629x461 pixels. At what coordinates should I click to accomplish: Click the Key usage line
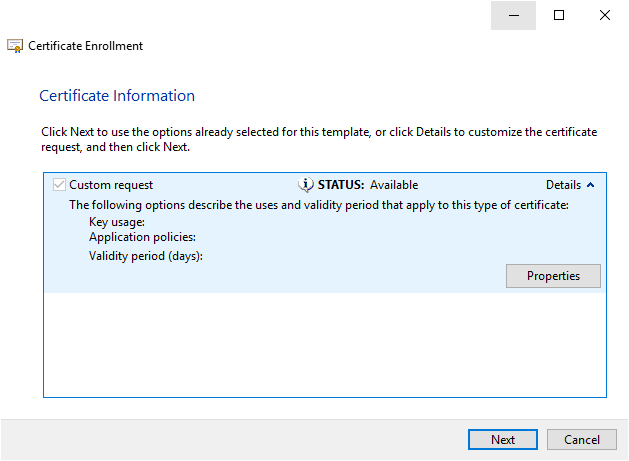(117, 222)
